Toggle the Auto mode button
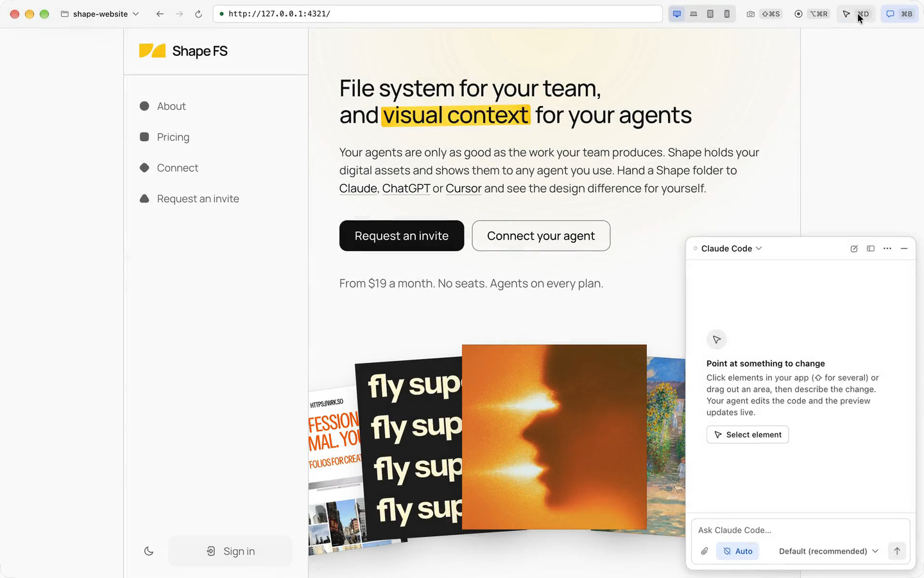Screen dimensions: 924x578 click(x=737, y=551)
